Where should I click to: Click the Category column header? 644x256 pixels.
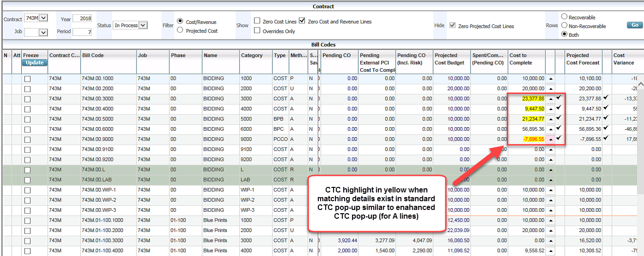coord(251,55)
